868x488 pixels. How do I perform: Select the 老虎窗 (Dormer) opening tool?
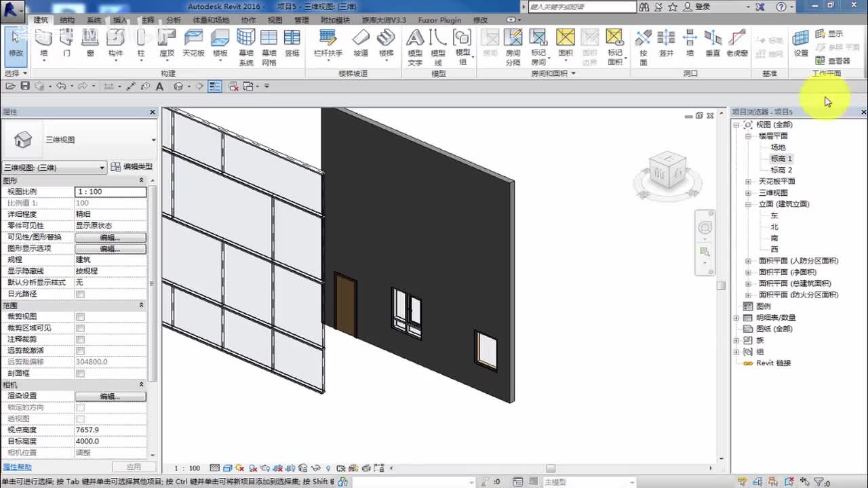point(737,43)
